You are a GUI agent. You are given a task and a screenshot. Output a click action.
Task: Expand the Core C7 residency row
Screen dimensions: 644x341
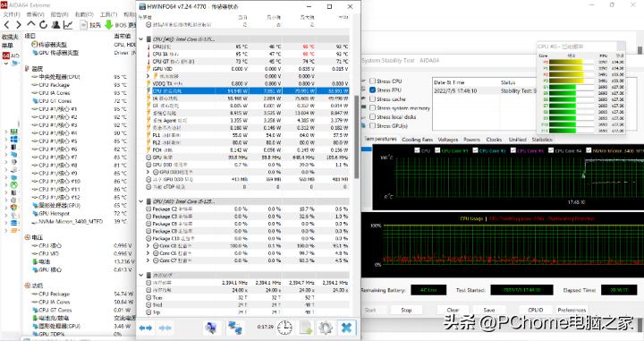(x=148, y=260)
